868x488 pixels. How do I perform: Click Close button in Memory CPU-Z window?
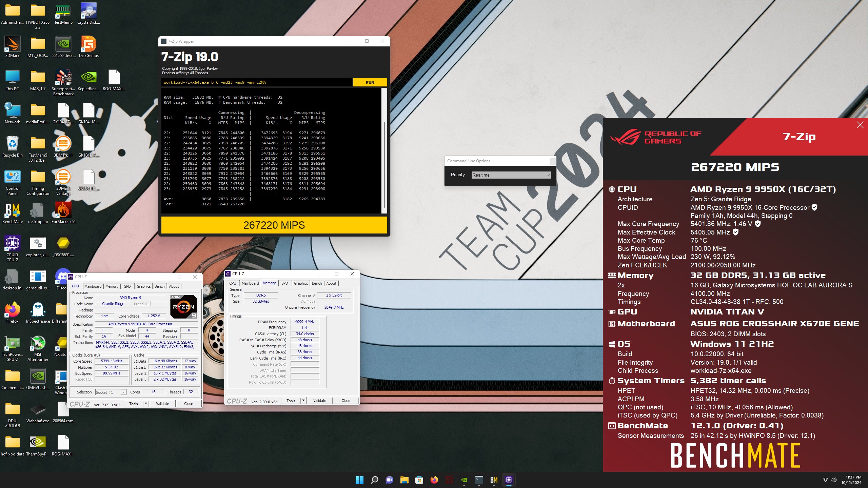point(346,401)
